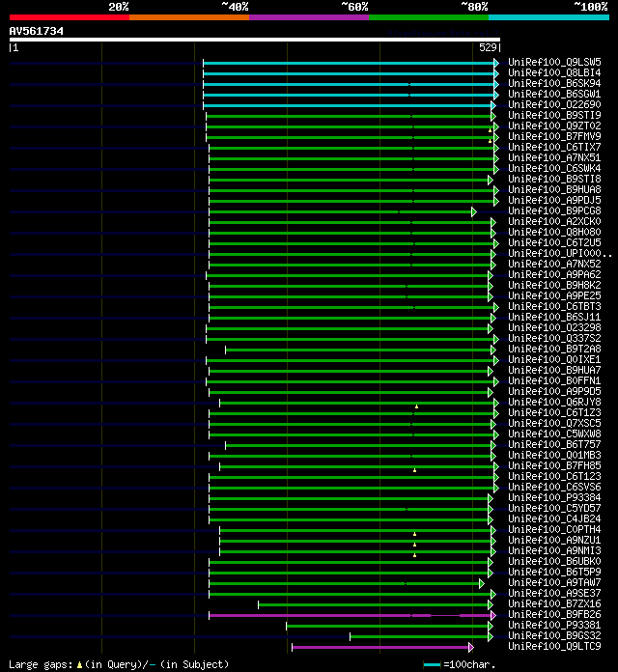
Task: Click the AV561734 query label
Action: (37, 31)
